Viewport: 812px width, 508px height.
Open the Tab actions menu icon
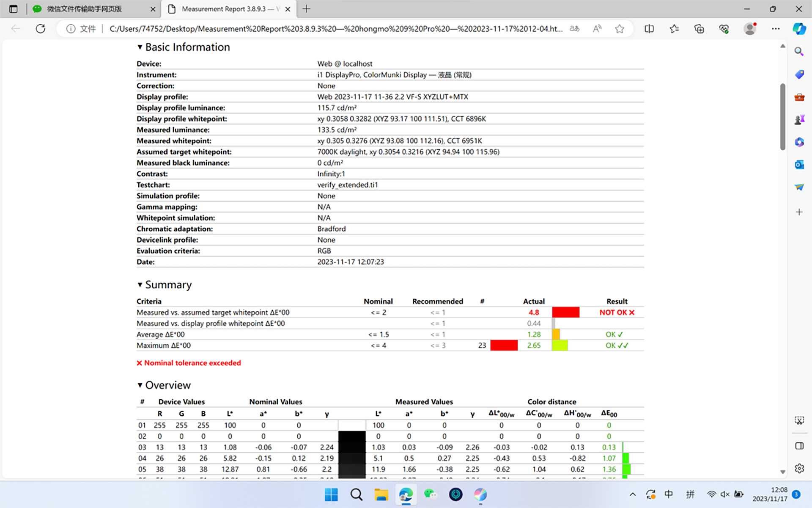(x=13, y=9)
